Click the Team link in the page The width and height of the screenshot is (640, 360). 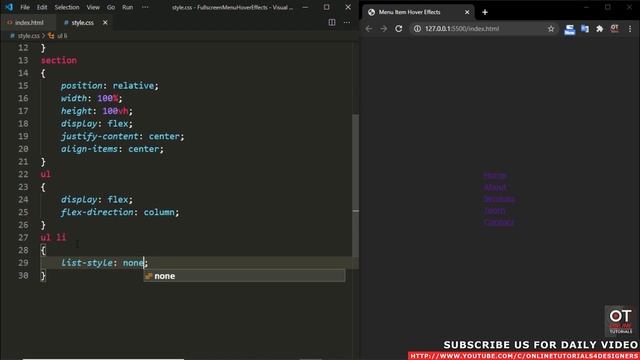(494, 211)
